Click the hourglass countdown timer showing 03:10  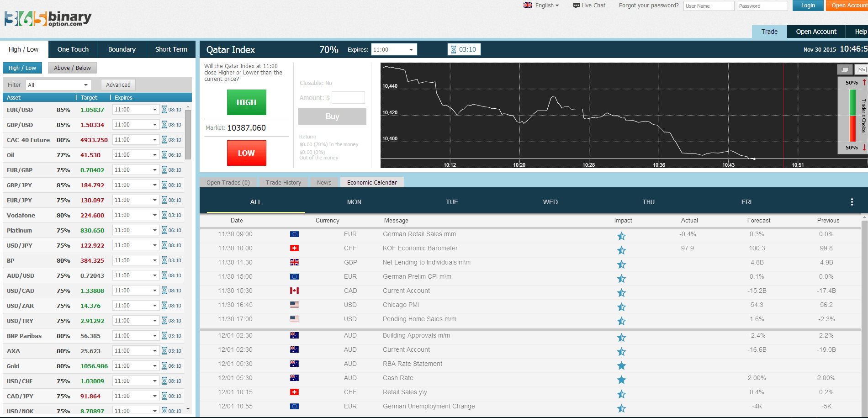pyautogui.click(x=464, y=49)
